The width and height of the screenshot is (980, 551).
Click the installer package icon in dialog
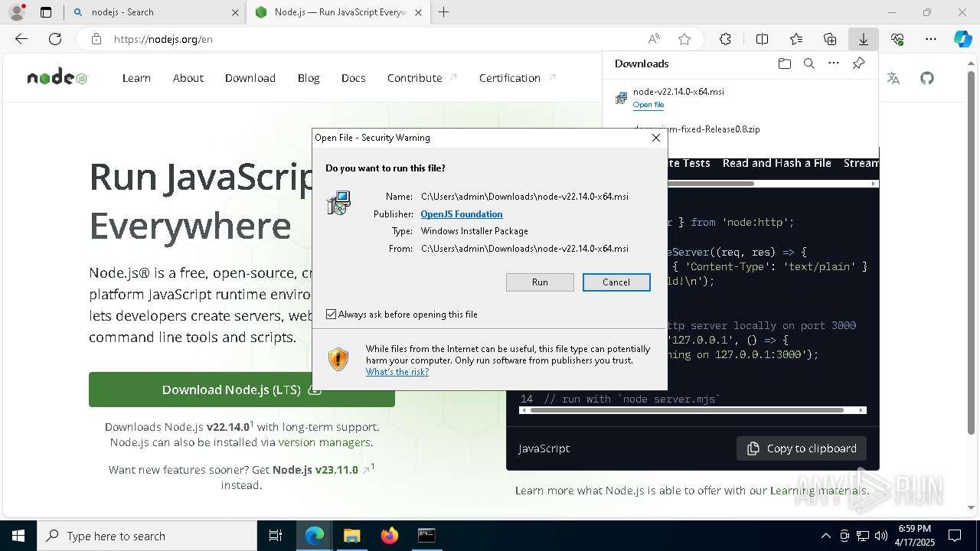[338, 203]
